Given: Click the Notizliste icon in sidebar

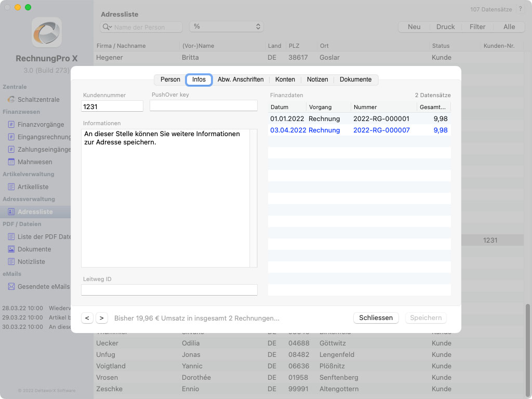Looking at the screenshot, I should coord(11,261).
